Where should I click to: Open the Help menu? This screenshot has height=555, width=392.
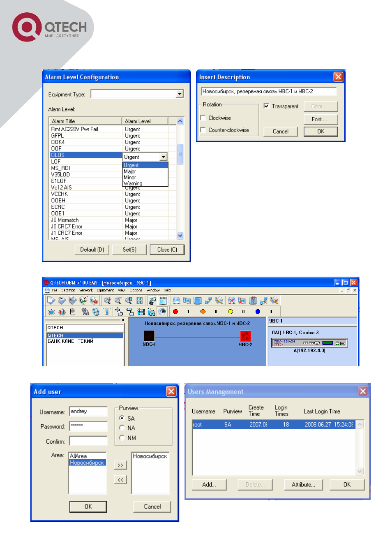(167, 290)
